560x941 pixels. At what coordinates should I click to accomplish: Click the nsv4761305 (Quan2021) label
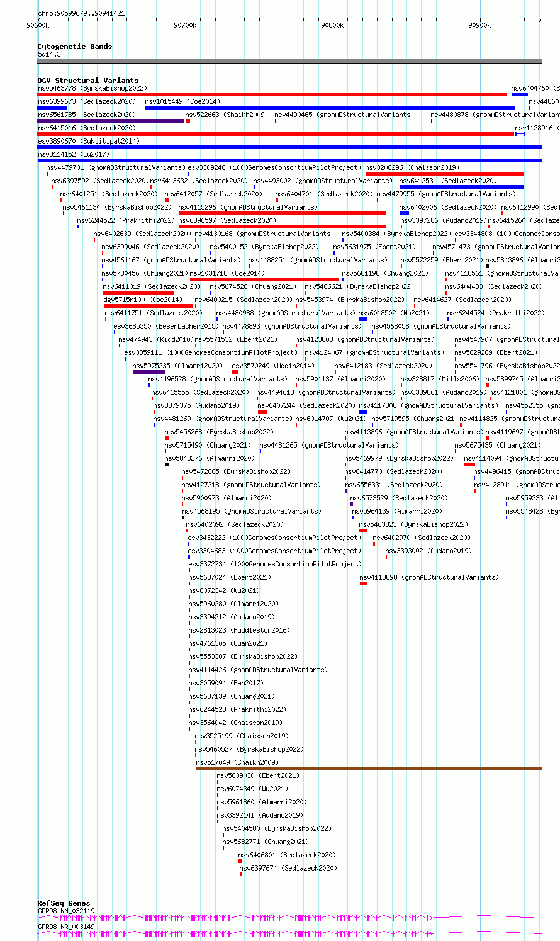228,643
